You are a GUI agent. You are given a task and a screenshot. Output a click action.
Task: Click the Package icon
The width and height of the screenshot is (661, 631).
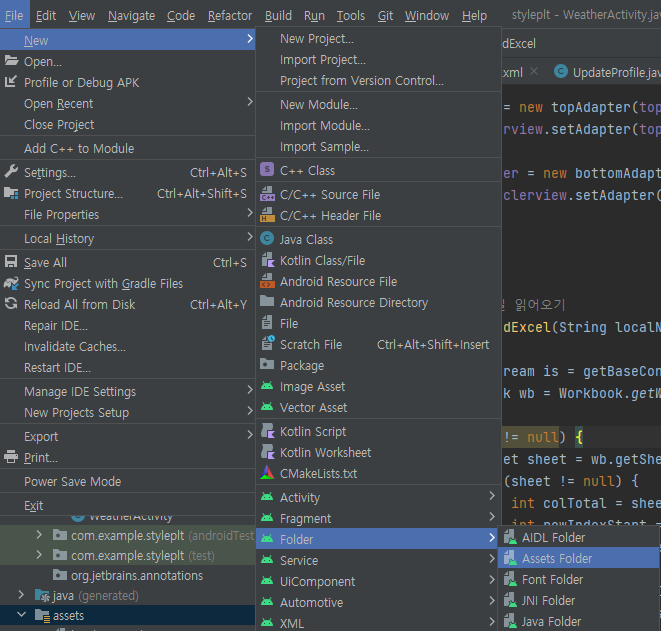tap(267, 365)
